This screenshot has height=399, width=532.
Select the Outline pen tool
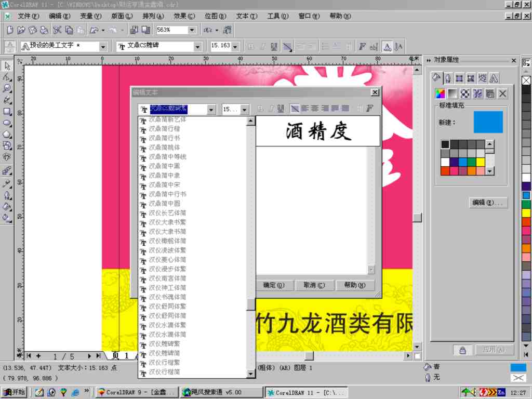click(x=7, y=195)
